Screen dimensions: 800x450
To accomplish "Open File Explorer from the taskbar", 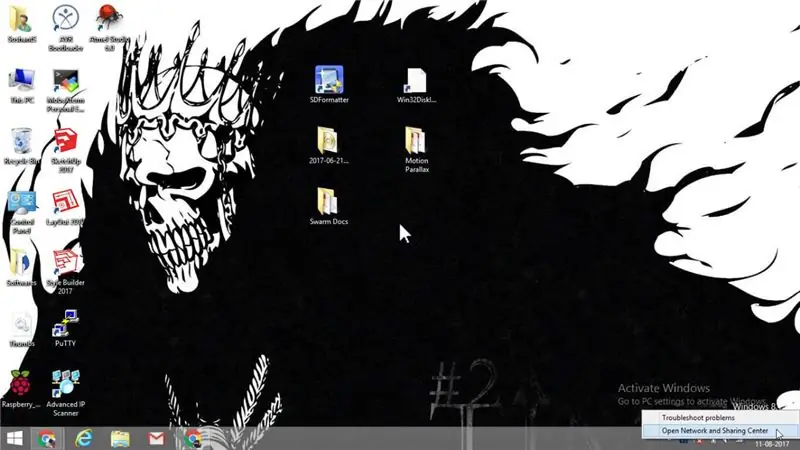I will 120,439.
